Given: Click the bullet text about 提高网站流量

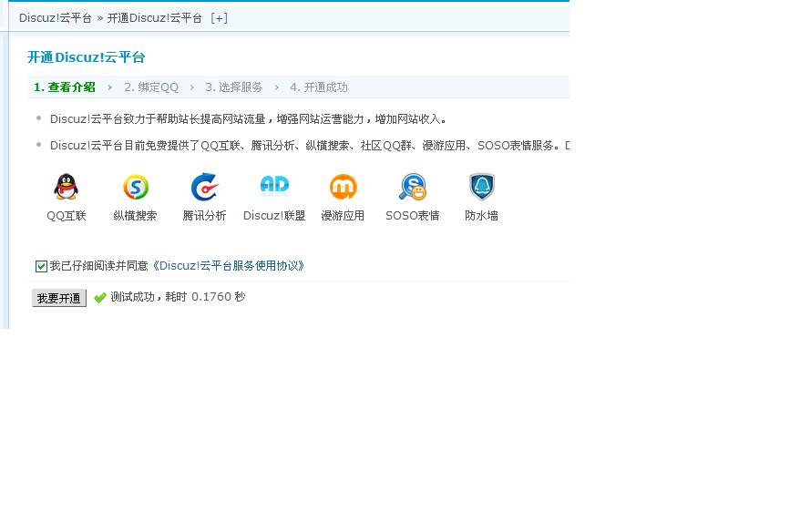Looking at the screenshot, I should click(248, 119).
